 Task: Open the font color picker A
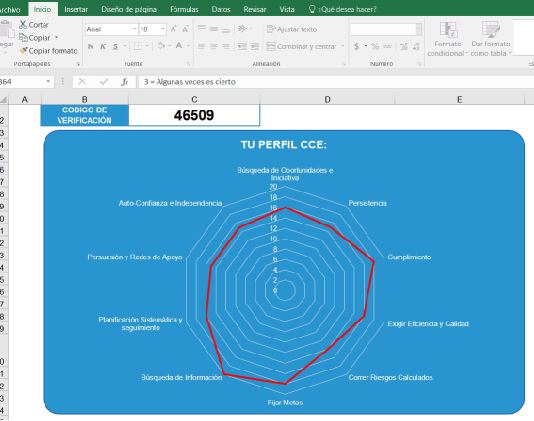(x=179, y=46)
